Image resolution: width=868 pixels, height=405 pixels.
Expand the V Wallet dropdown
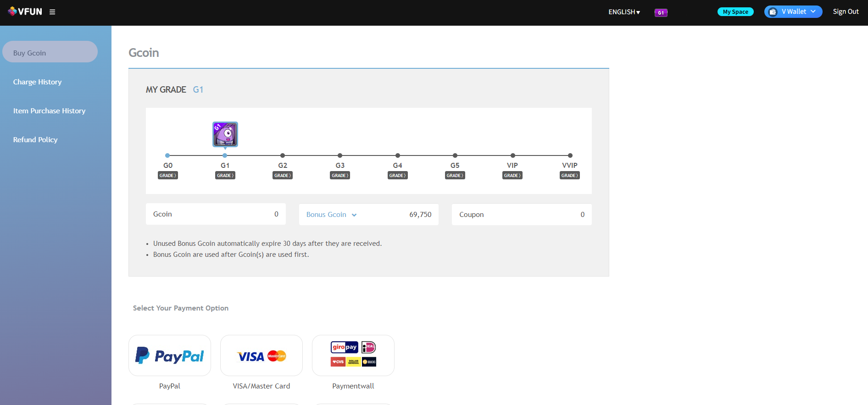[x=793, y=12]
